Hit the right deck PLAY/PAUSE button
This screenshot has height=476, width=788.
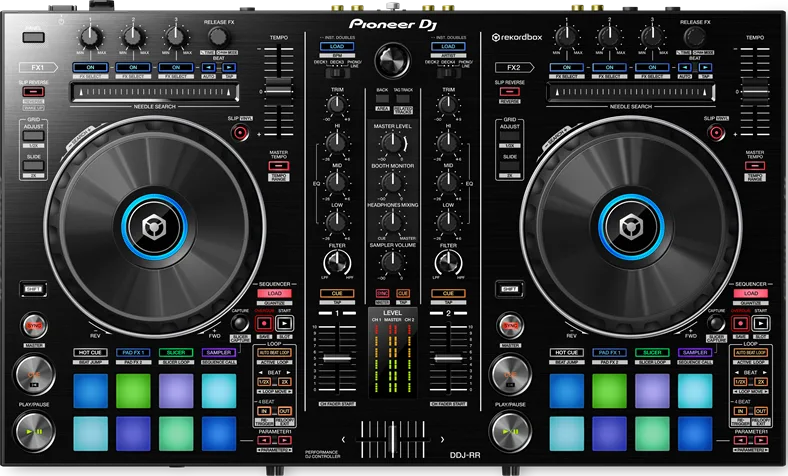click(x=511, y=431)
